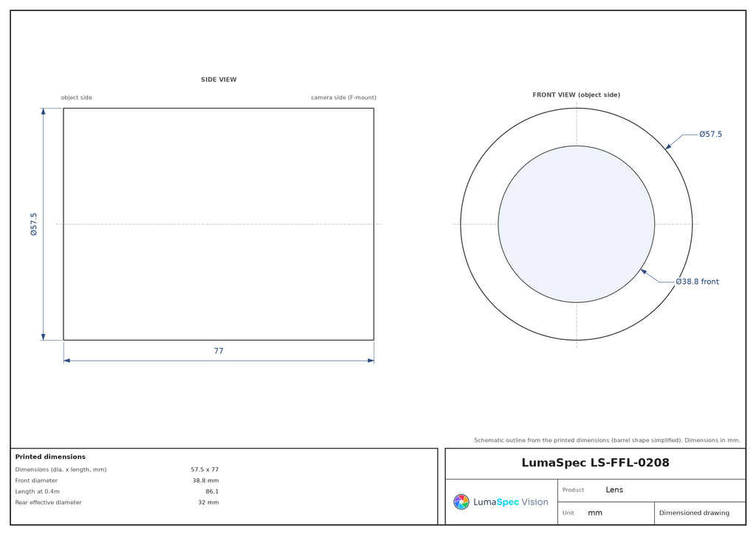Select the "Front diameter" row label
This screenshot has width=756, height=535.
point(36,480)
